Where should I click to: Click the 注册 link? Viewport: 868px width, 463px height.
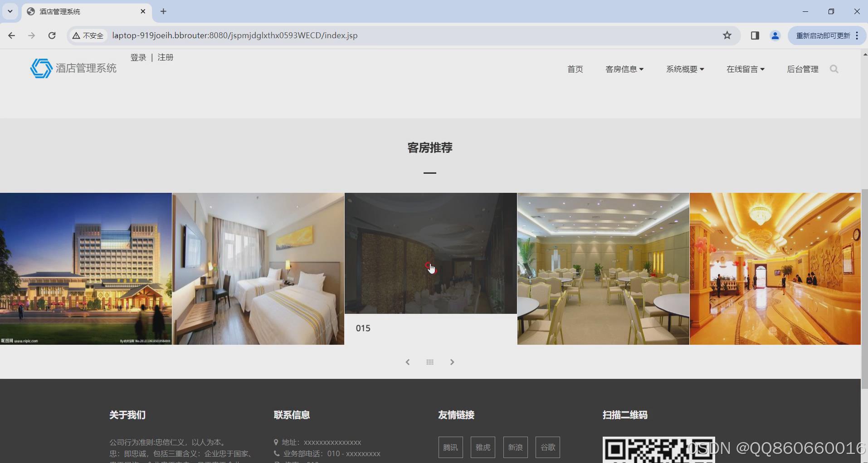click(165, 57)
